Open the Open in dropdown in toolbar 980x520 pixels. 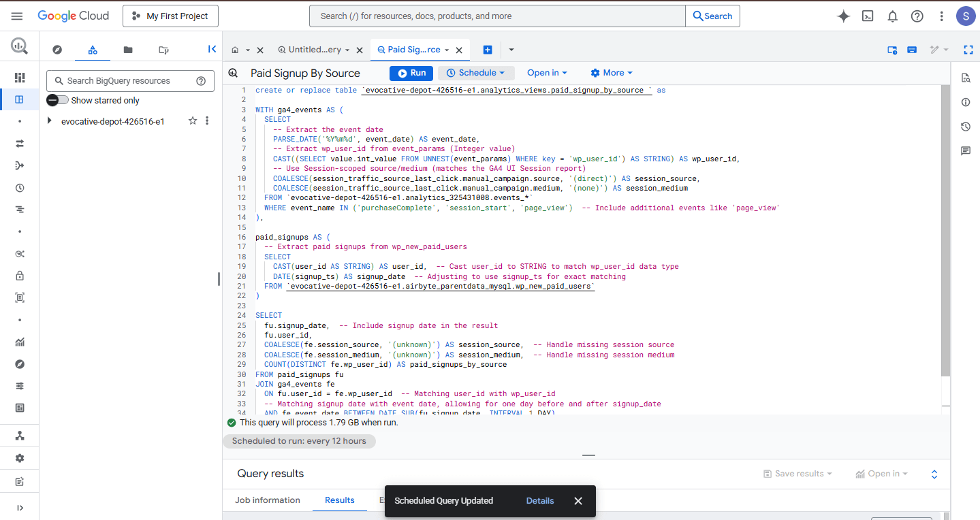point(547,73)
